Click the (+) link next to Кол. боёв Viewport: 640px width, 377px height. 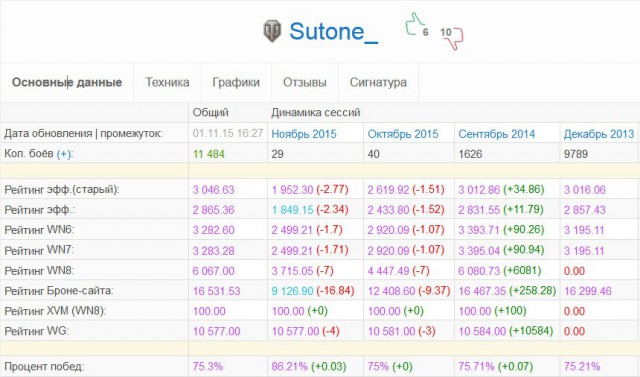(x=64, y=154)
